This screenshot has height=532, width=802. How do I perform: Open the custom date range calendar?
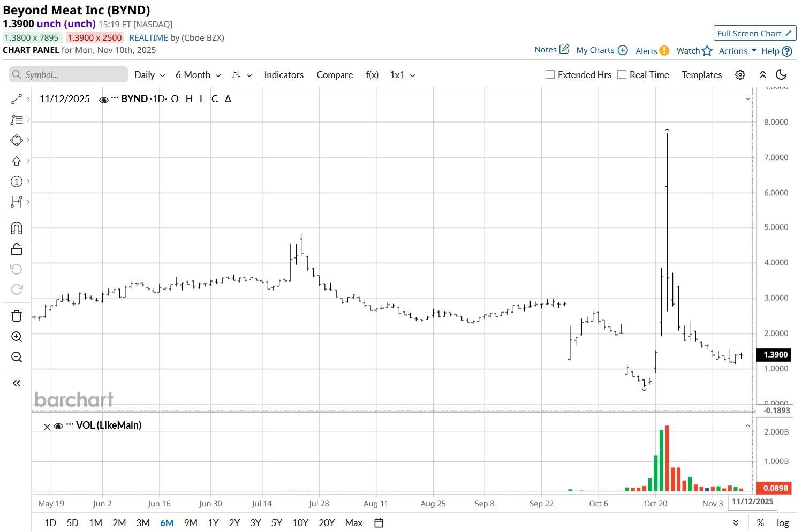pos(379,523)
